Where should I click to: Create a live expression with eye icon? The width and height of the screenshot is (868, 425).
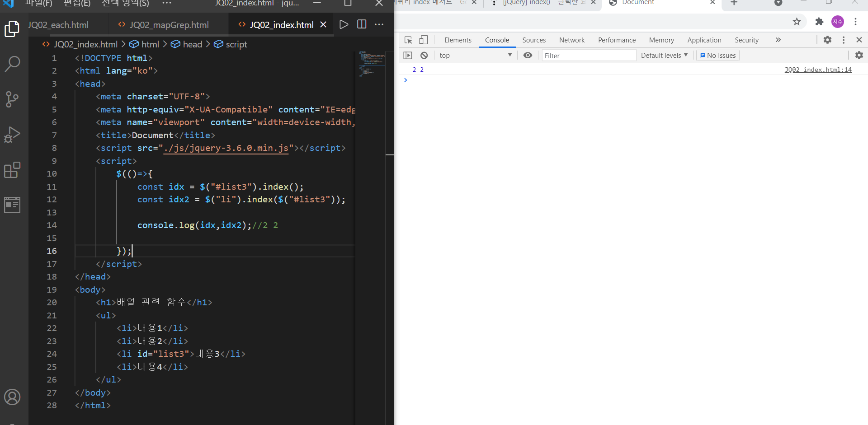(x=528, y=55)
